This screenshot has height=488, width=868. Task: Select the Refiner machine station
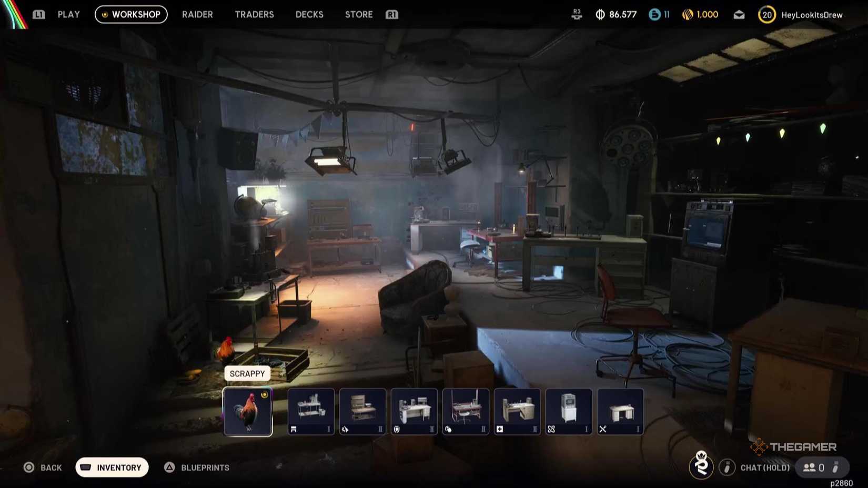point(569,411)
